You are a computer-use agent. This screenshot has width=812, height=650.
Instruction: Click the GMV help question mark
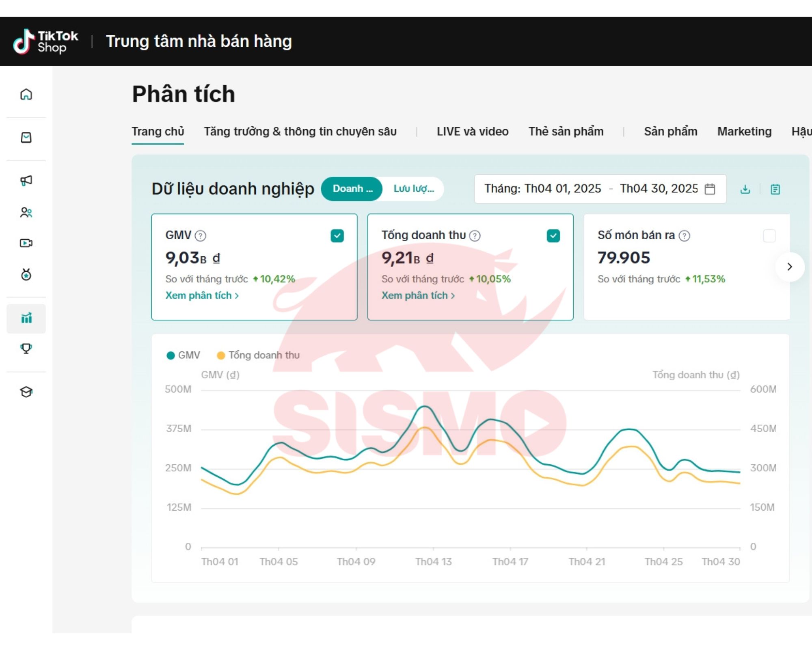[200, 236]
